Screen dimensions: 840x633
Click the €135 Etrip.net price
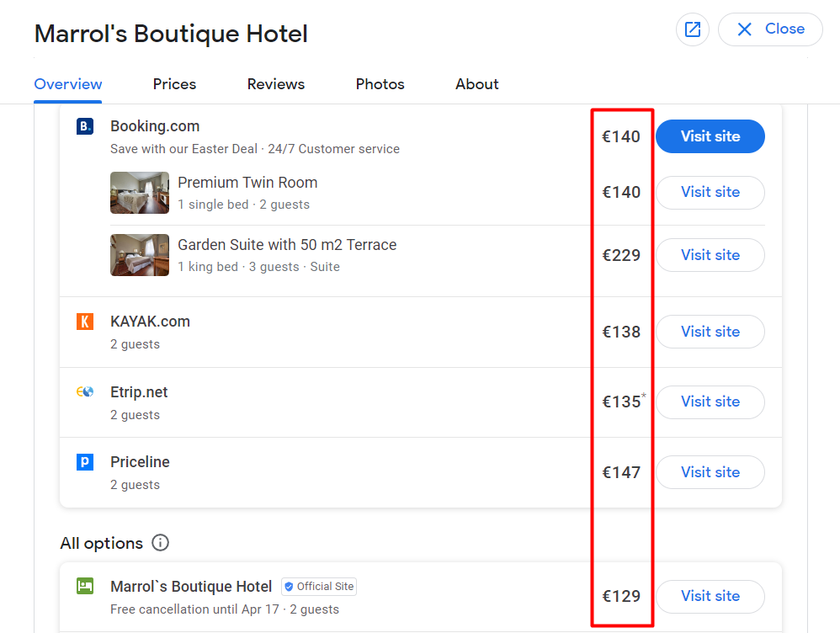(622, 402)
